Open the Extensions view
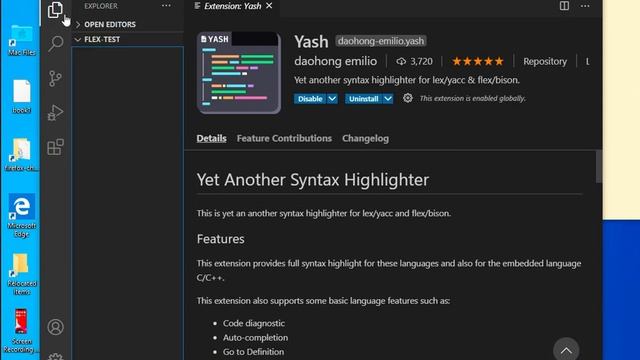 (56, 147)
